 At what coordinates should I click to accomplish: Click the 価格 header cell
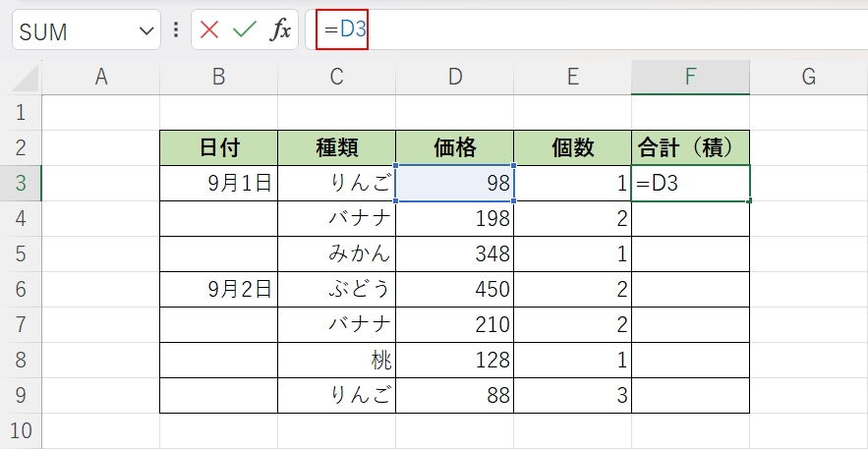tap(454, 147)
